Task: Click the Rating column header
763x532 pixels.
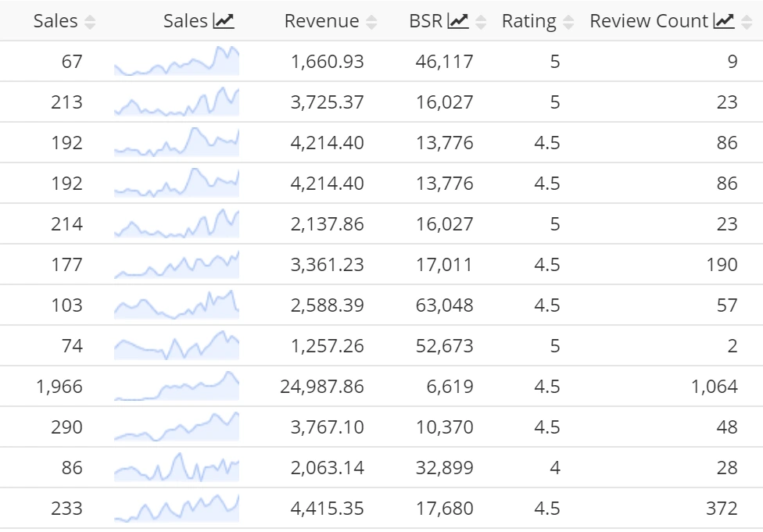Action: 529,21
